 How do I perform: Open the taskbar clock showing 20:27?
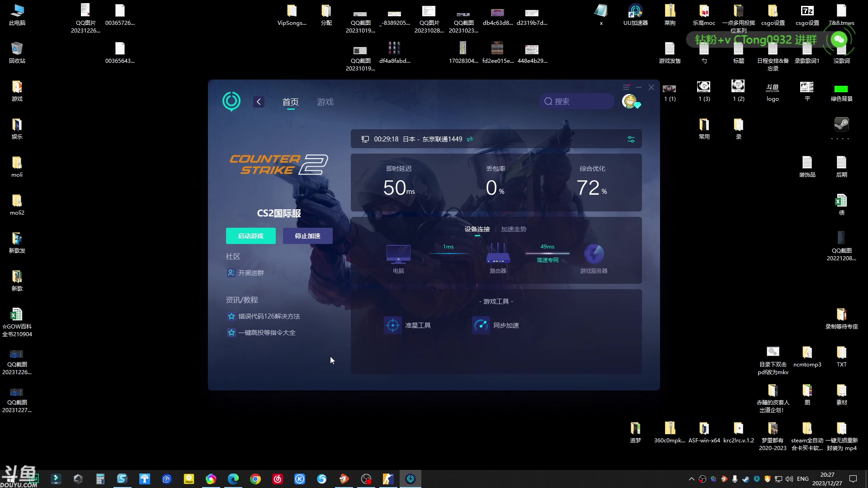827,479
